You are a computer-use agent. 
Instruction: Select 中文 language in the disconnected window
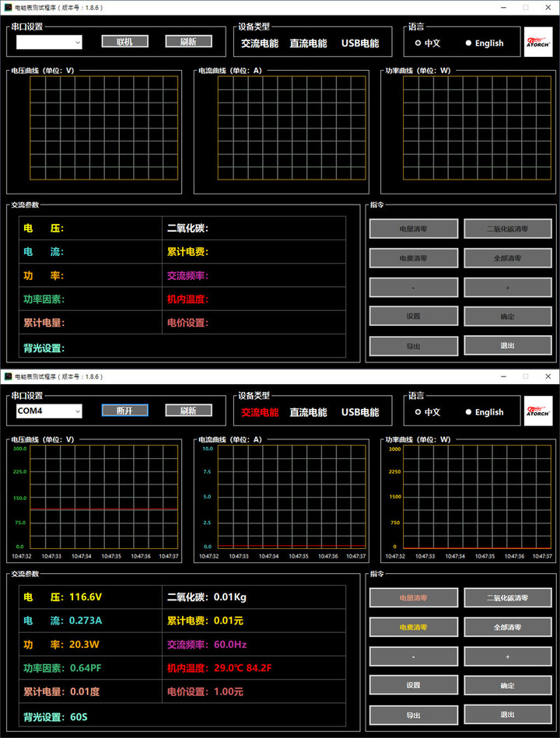coord(427,44)
